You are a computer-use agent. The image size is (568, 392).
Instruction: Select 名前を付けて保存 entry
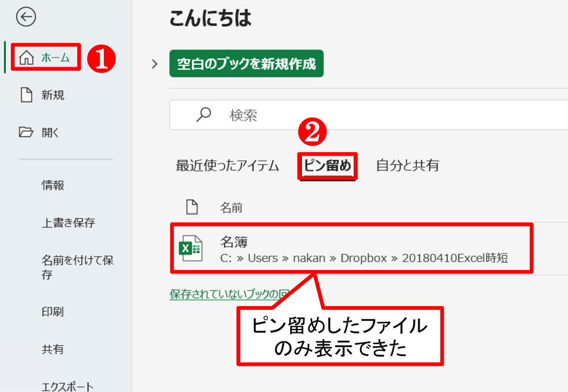tap(77, 267)
